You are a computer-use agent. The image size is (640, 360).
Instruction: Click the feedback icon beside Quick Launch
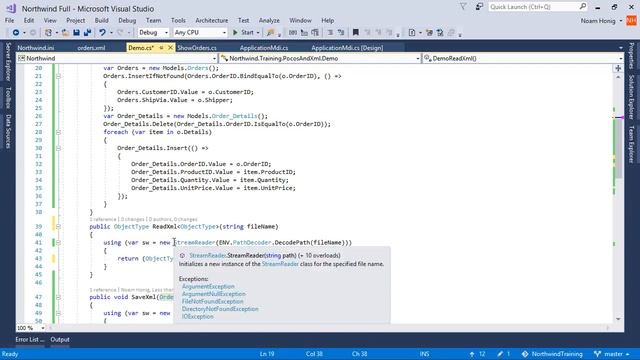coord(479,7)
